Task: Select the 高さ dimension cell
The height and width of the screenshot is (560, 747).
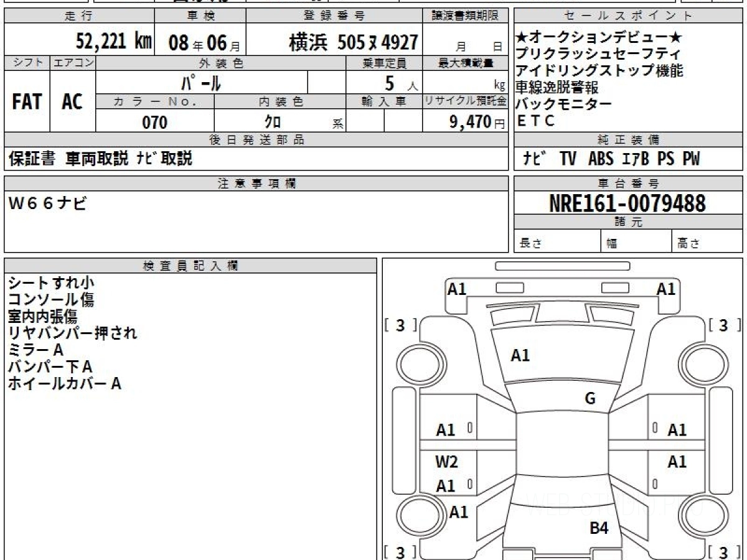Action: [707, 242]
